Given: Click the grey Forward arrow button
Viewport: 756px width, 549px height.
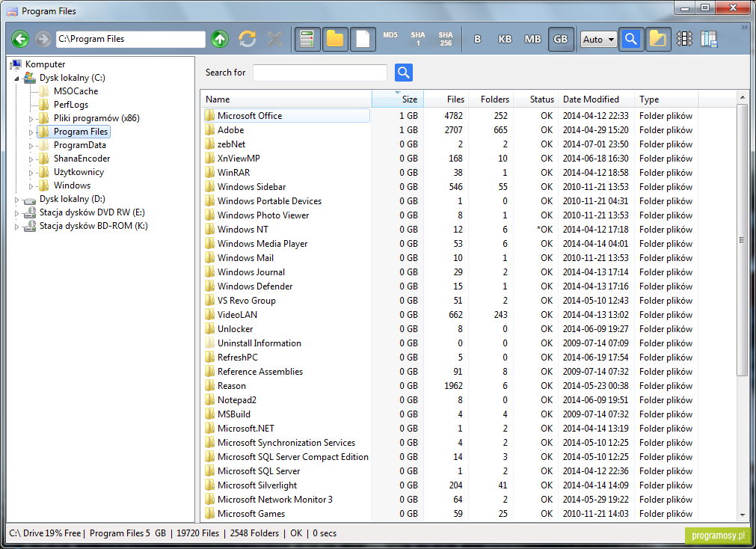Looking at the screenshot, I should 43,39.
